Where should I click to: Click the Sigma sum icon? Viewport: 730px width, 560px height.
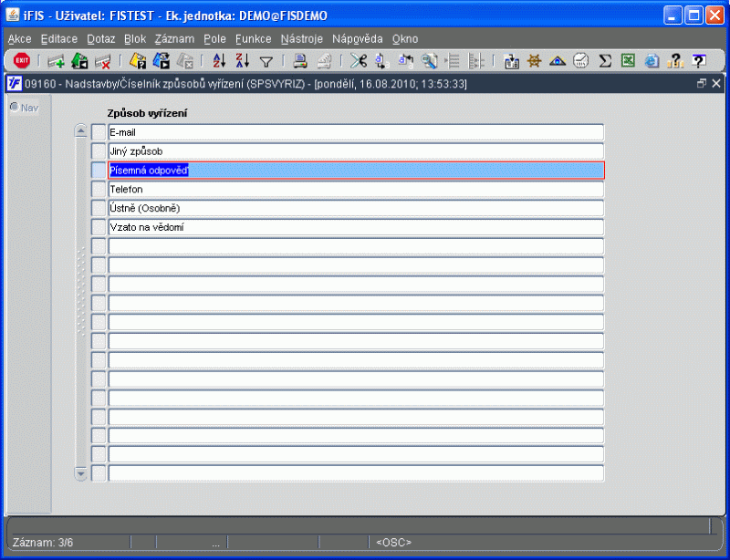coord(605,61)
